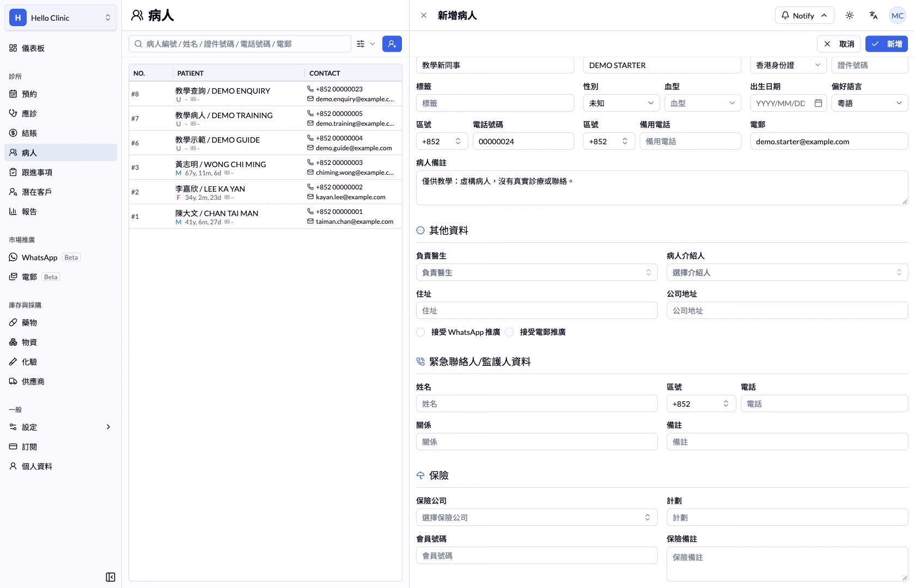Screen dimensions: 915x588
Task: Open the 選擇介紹人 referrer dropdown
Action: coord(787,272)
